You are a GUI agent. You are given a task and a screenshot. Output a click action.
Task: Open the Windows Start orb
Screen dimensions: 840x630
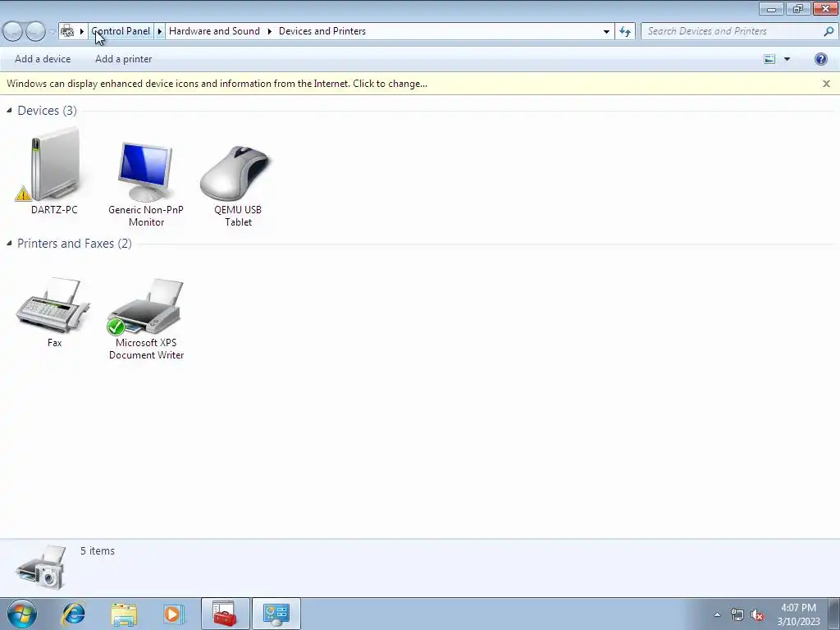click(22, 614)
